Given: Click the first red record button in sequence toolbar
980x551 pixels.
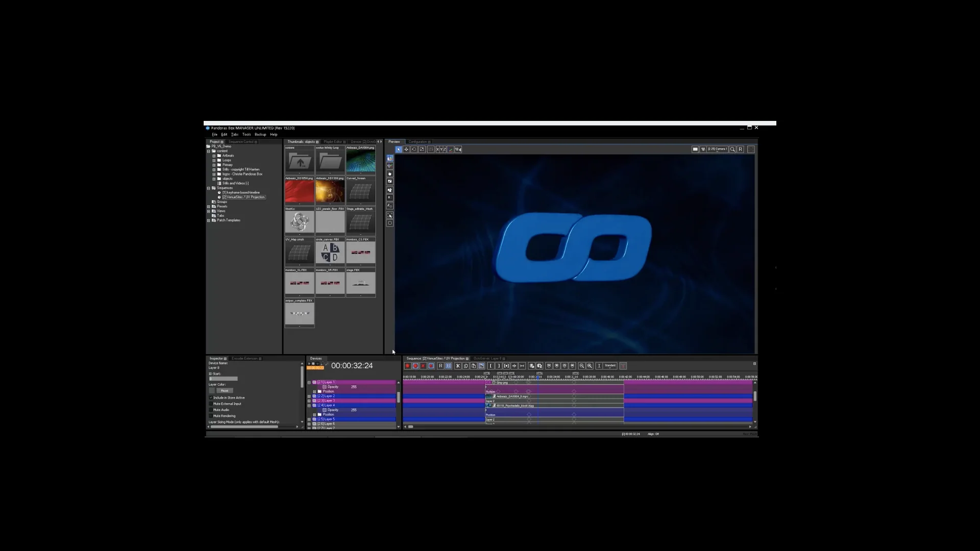Looking at the screenshot, I should click(407, 366).
